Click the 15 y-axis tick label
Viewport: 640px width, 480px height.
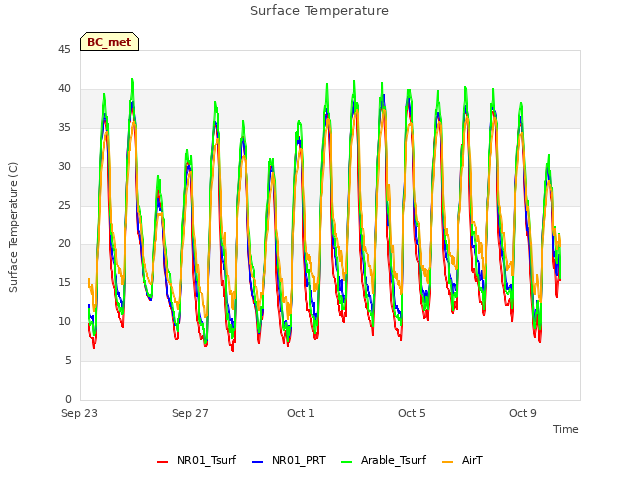(64, 282)
